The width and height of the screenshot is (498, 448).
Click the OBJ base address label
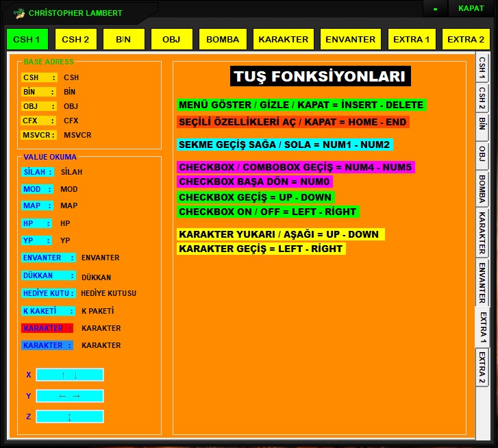click(39, 106)
